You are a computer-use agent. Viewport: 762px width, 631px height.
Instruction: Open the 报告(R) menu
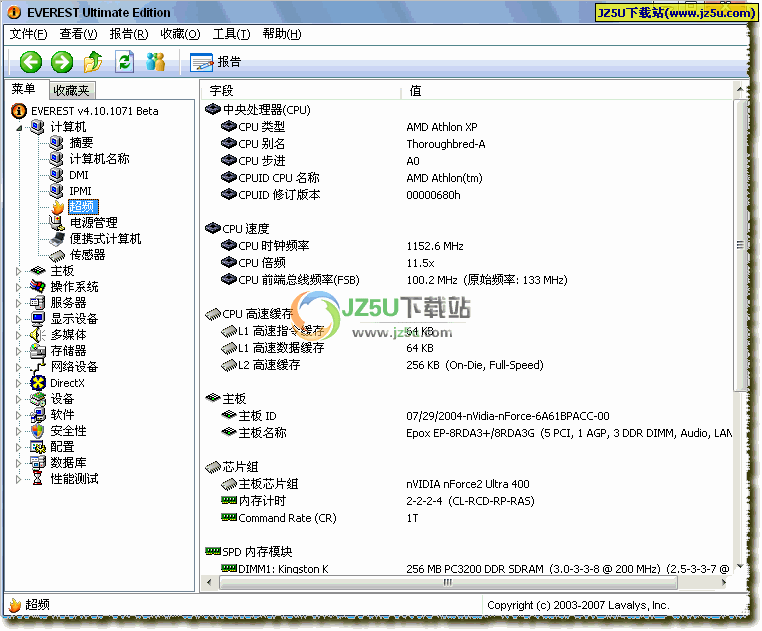pos(129,34)
